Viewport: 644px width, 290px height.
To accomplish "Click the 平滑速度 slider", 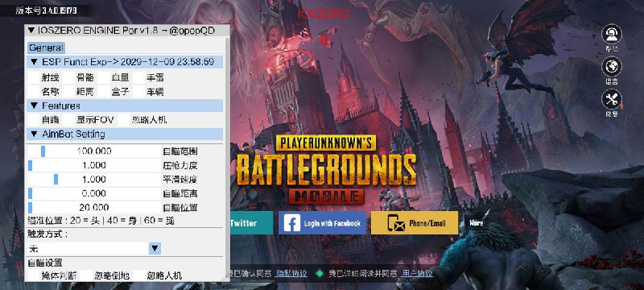I will coord(94,180).
